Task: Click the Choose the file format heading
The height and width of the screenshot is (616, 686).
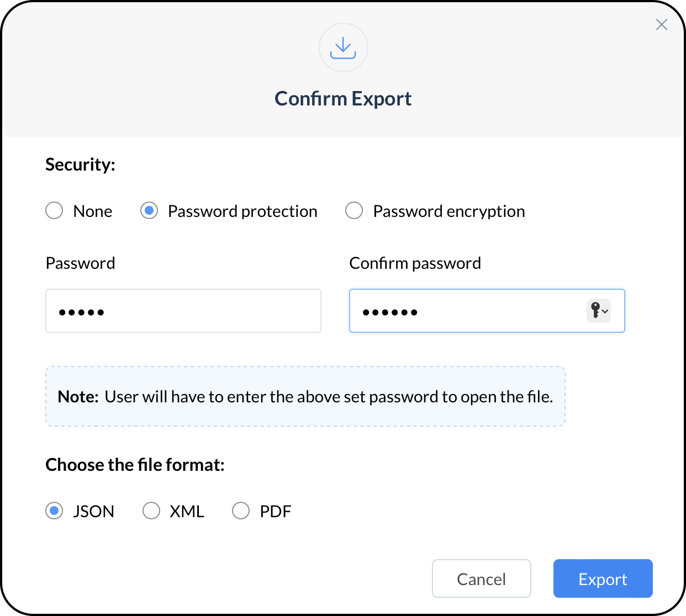Action: (135, 465)
